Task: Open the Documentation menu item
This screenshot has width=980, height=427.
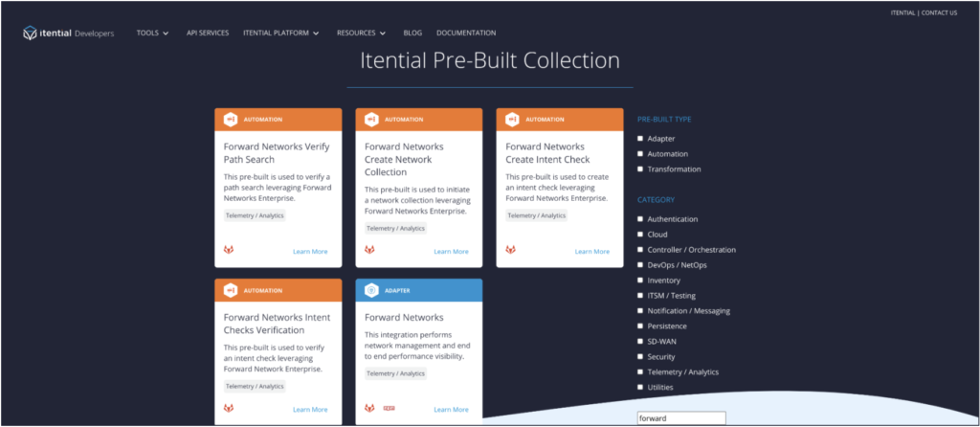Action: [x=466, y=34]
